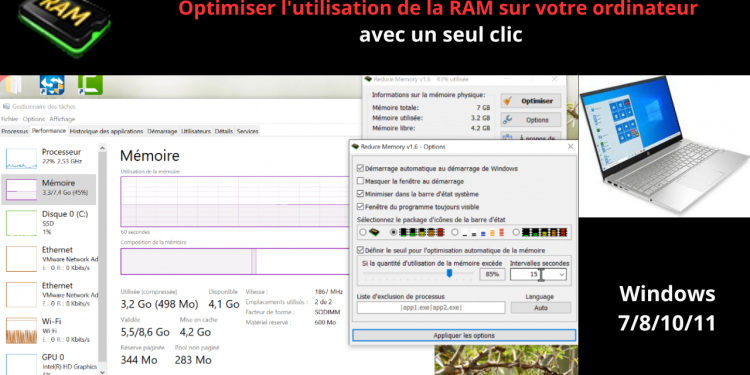The height and width of the screenshot is (375, 750).
Task: Select Wi-Fi in the performance sidebar
Action: click(x=49, y=330)
